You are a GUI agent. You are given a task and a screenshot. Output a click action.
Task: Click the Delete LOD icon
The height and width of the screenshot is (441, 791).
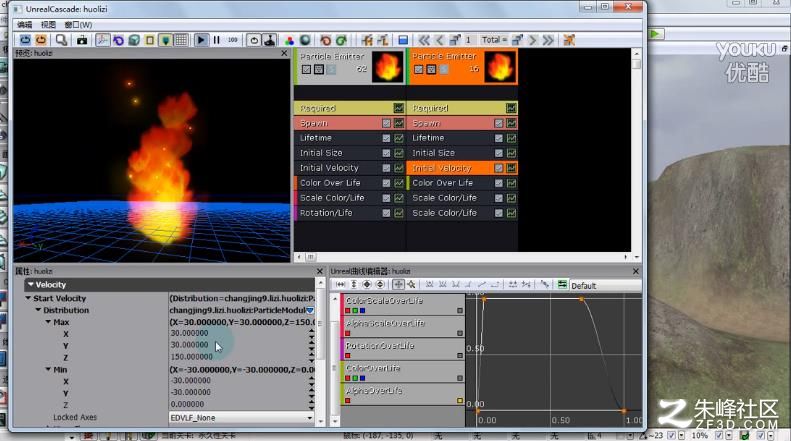pos(569,40)
